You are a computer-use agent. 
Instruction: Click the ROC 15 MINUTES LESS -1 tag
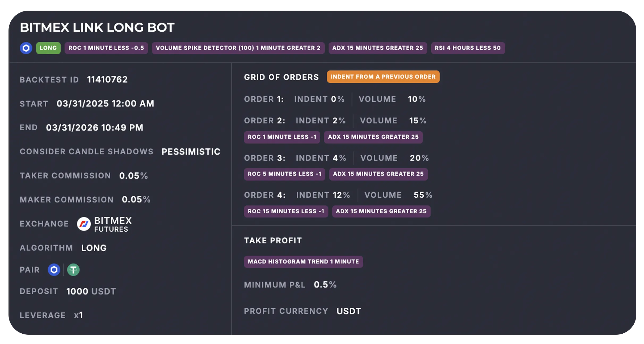tap(286, 211)
